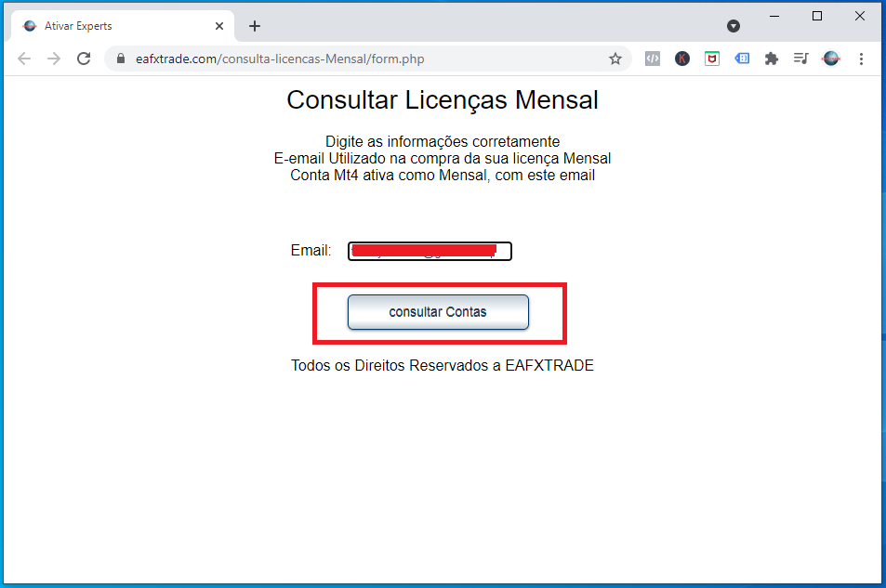
Task: Select the Ativar Experts tab
Action: pyautogui.click(x=112, y=26)
